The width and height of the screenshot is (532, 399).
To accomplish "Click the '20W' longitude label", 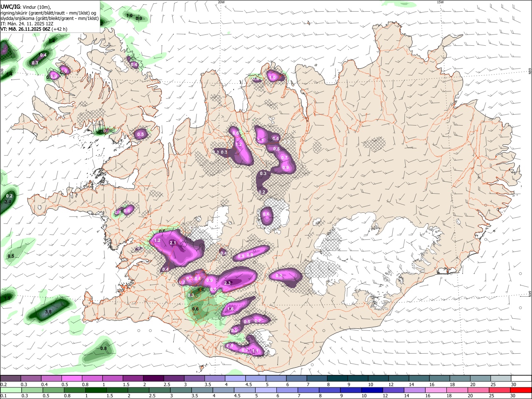I will click(x=221, y=2).
